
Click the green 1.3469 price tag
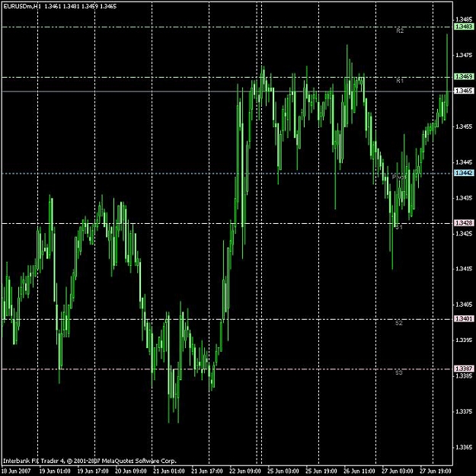tap(464, 76)
